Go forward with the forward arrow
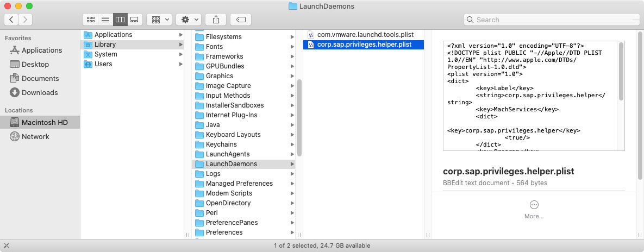644x252 pixels. pos(25,20)
